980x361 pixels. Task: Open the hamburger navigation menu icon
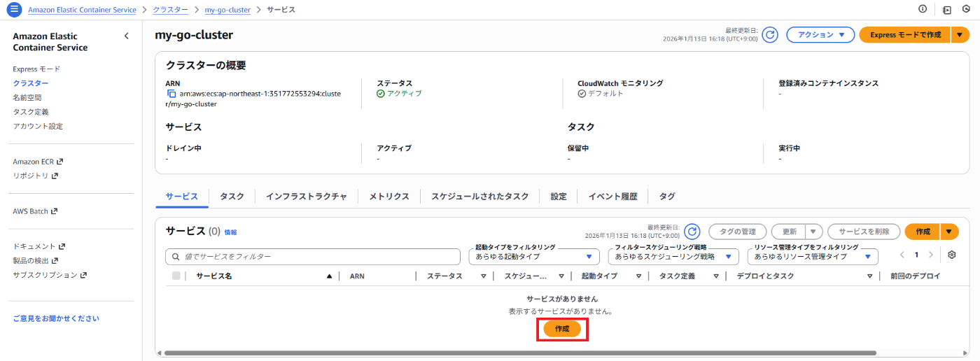14,10
